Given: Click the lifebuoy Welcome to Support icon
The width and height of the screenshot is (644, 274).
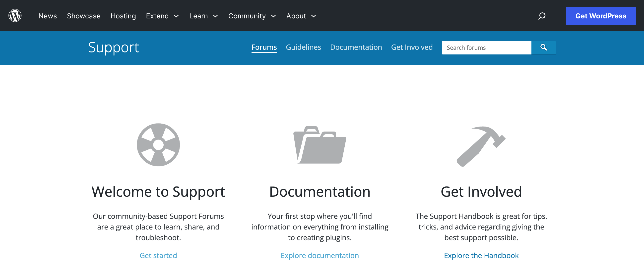Looking at the screenshot, I should (x=158, y=145).
